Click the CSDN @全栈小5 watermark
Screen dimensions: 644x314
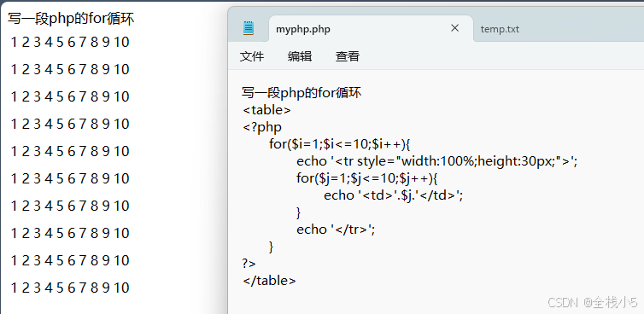(593, 303)
